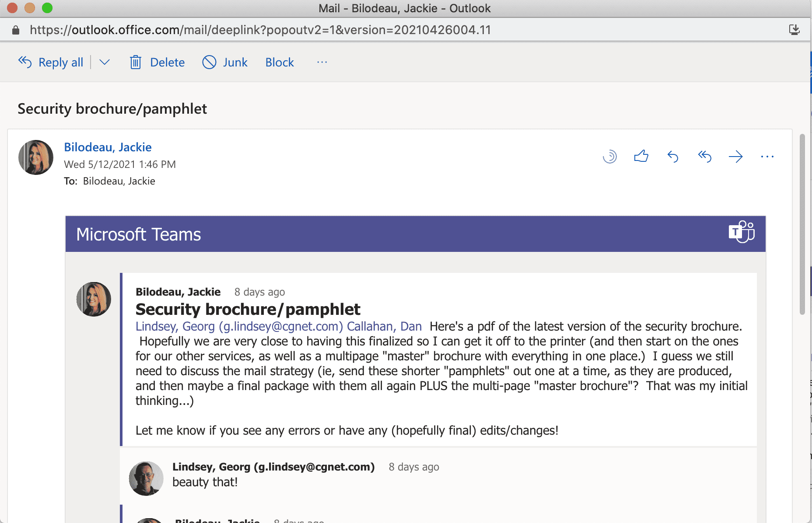Click the download icon in the address bar
Image resolution: width=812 pixels, height=523 pixels.
tap(794, 30)
